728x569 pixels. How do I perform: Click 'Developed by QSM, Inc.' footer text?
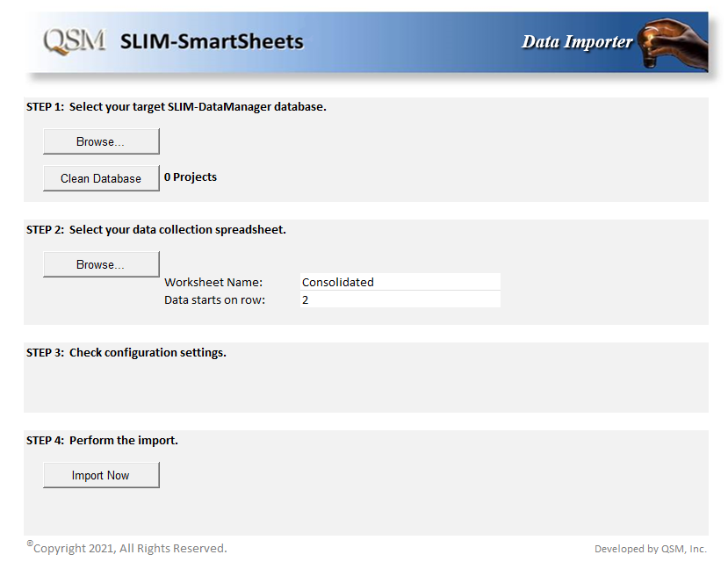point(651,549)
